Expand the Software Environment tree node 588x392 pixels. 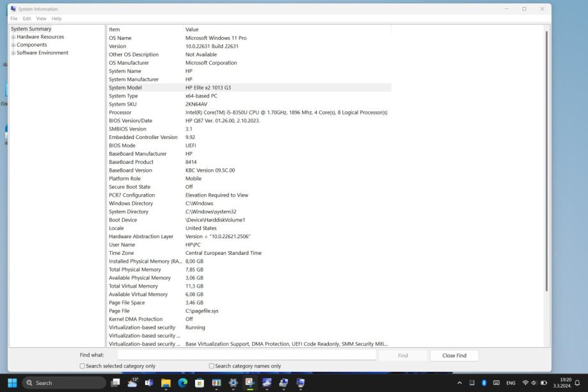[13, 53]
